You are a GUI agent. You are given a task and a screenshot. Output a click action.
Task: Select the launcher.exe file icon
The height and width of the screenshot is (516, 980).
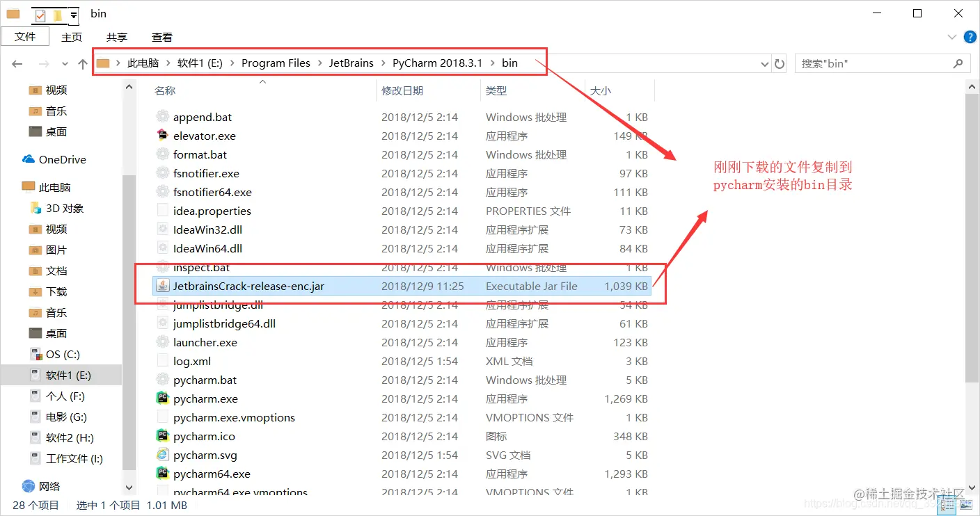(x=162, y=342)
